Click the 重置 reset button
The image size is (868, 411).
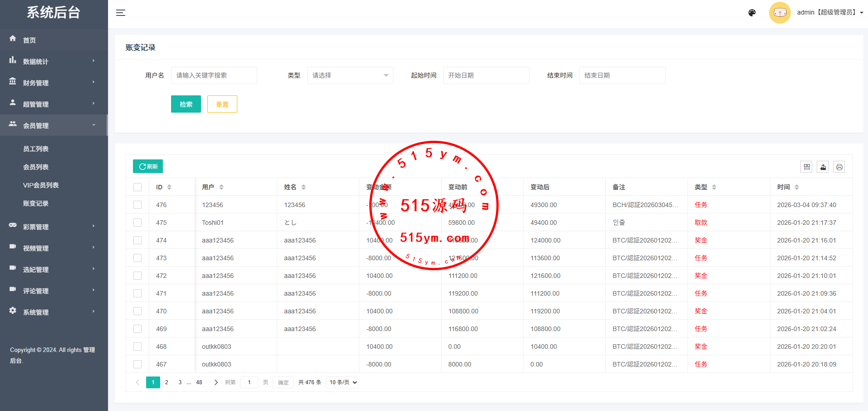222,104
